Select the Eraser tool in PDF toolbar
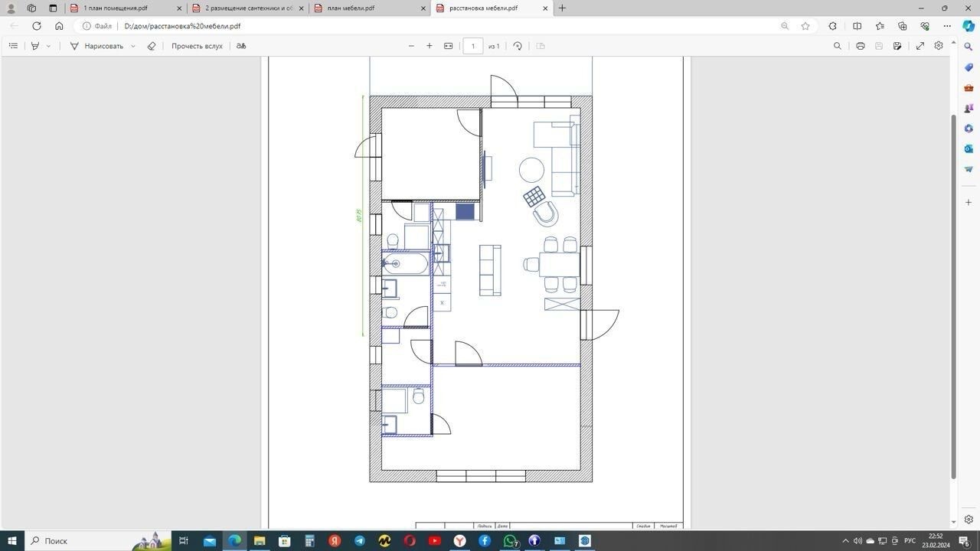The image size is (980, 551). [152, 46]
